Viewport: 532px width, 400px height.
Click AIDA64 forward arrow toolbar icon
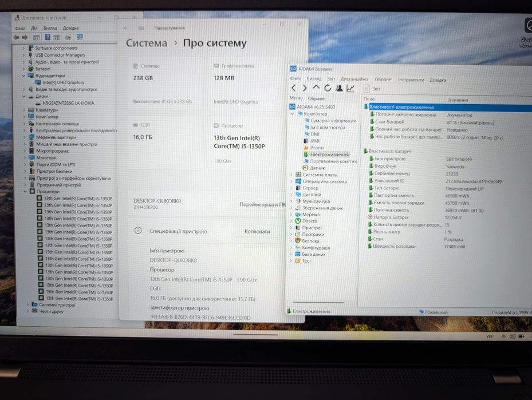point(304,89)
